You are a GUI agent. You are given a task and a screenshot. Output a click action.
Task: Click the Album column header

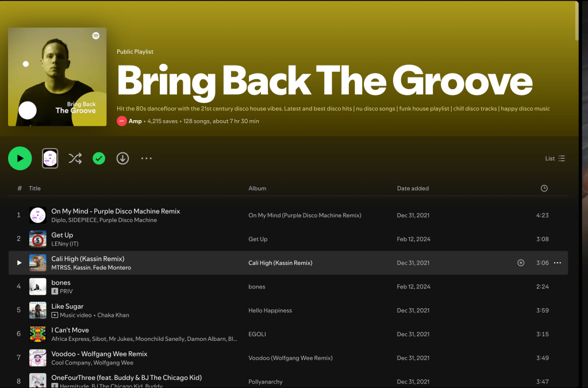tap(258, 188)
